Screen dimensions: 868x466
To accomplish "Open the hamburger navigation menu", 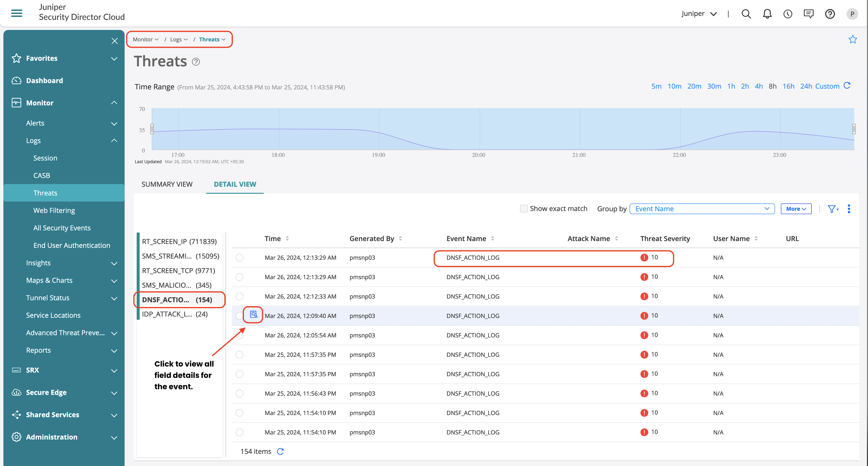I will tap(16, 13).
